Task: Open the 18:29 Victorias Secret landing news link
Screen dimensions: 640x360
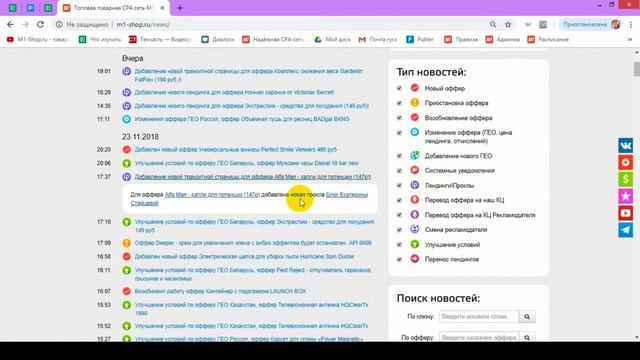Action: pyautogui.click(x=234, y=93)
